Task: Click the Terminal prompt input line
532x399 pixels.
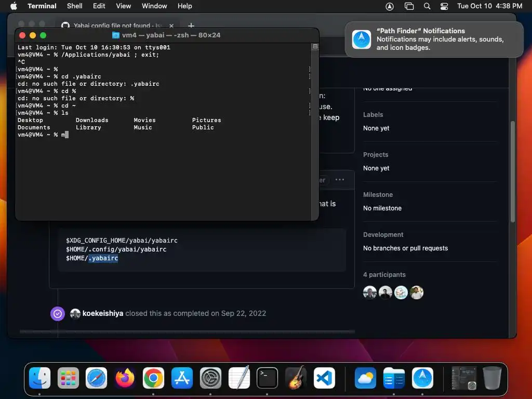Action: (163, 135)
